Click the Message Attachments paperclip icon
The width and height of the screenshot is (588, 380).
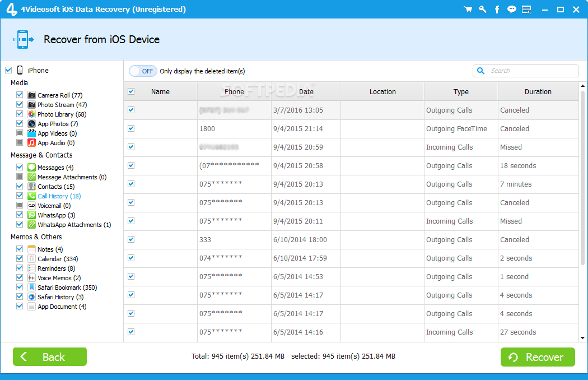(32, 177)
